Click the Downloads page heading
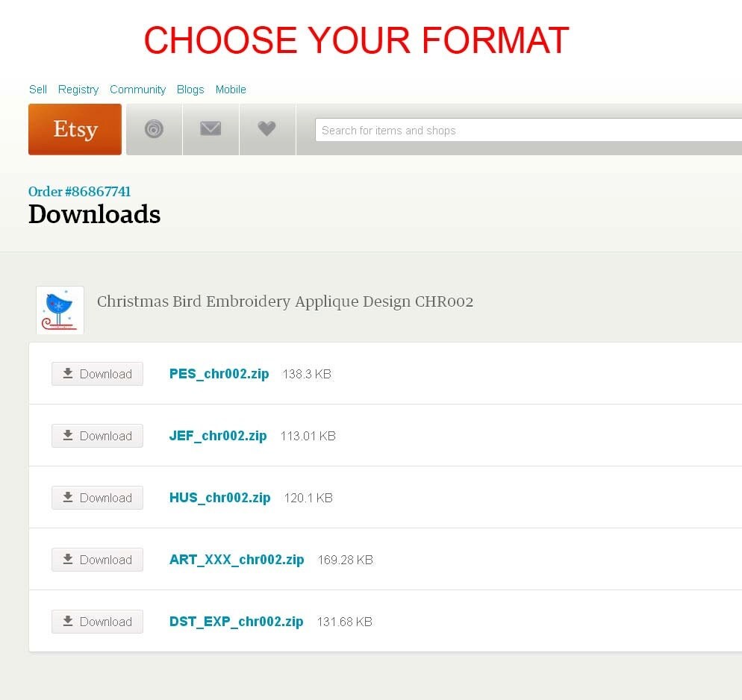 95,214
